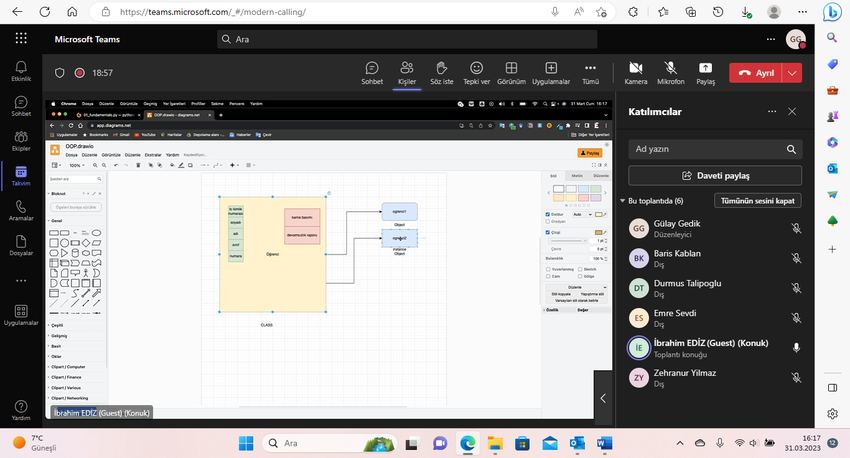850x458 pixels.
Task: Click muted mic icon for Zehranur Yılmaz
Action: tap(796, 377)
